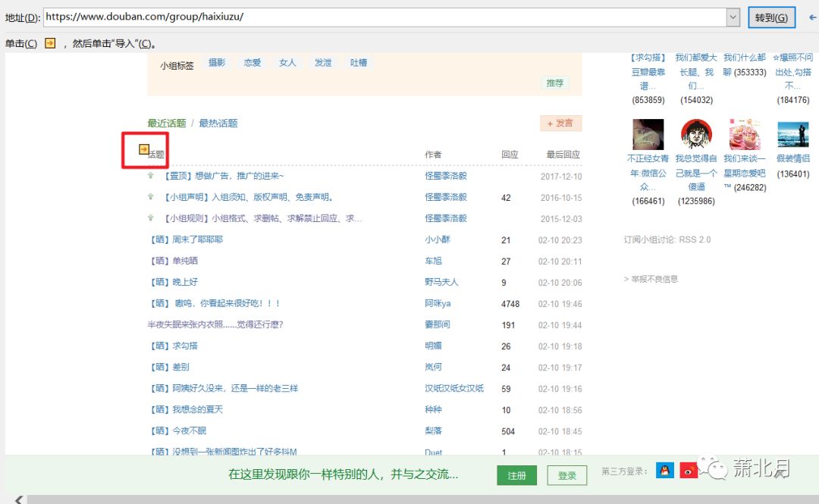The width and height of the screenshot is (819, 504).
Task: Select the 摄影 group tag
Action: click(217, 63)
